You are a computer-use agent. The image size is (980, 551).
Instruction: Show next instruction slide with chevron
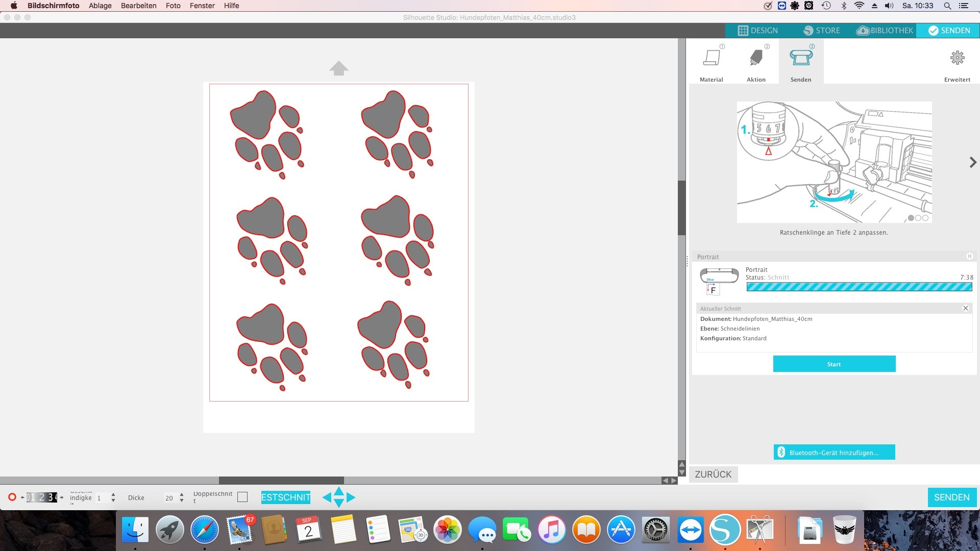[x=973, y=162]
